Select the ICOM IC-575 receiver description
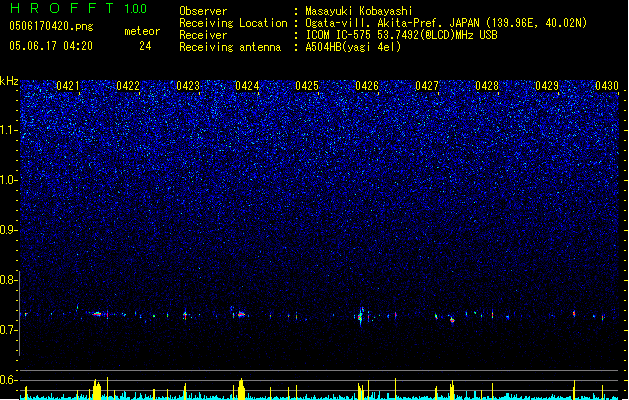 pyautogui.click(x=401, y=35)
